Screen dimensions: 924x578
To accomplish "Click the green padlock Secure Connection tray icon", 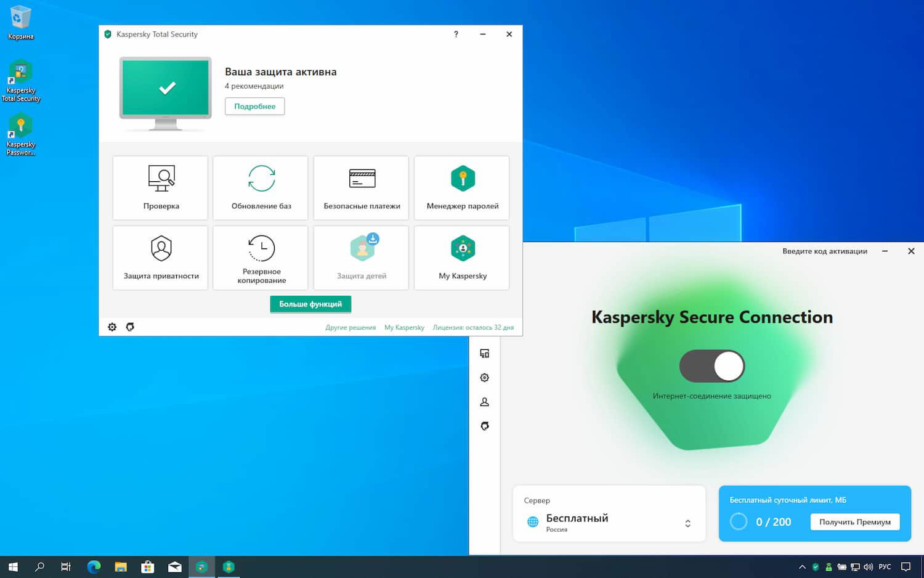I will 829,567.
